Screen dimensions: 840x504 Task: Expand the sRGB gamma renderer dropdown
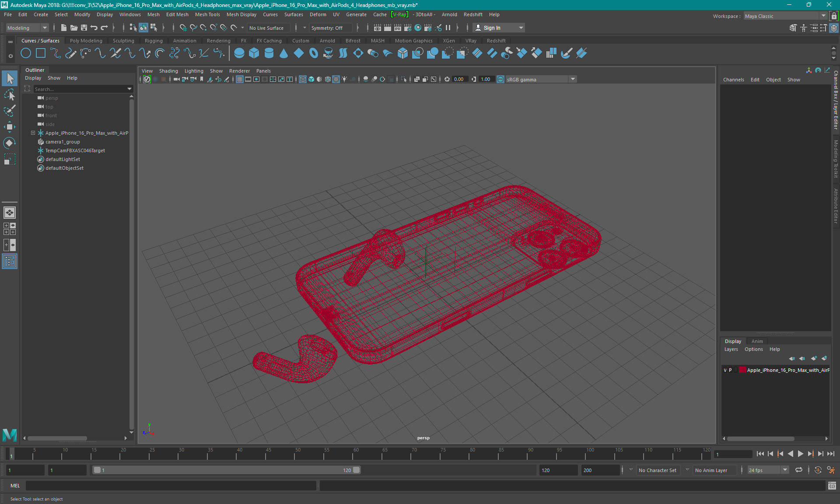pos(572,79)
